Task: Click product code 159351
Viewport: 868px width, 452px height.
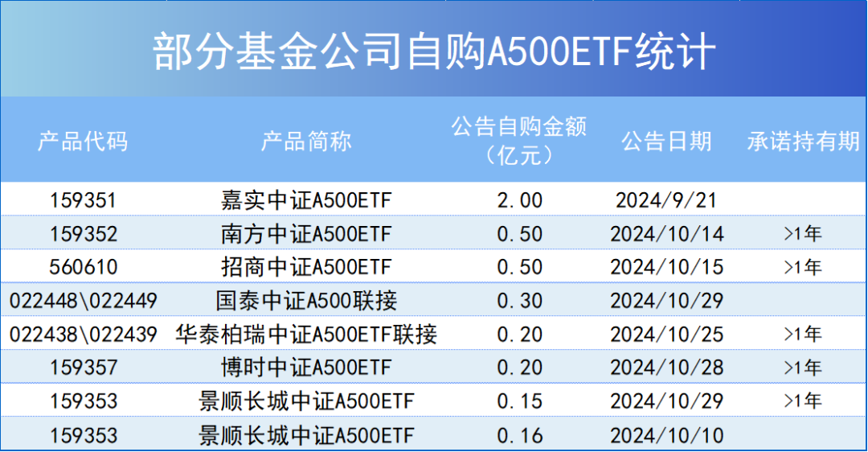Action: pos(83,200)
